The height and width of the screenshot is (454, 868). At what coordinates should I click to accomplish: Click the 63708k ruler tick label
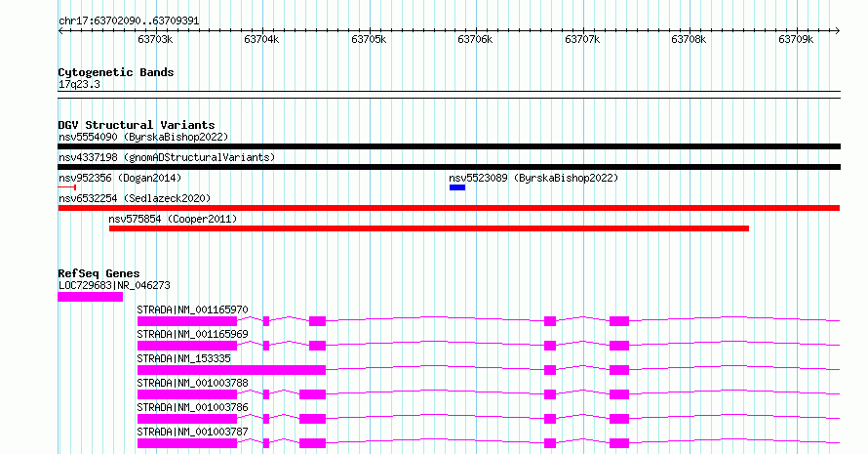[689, 39]
